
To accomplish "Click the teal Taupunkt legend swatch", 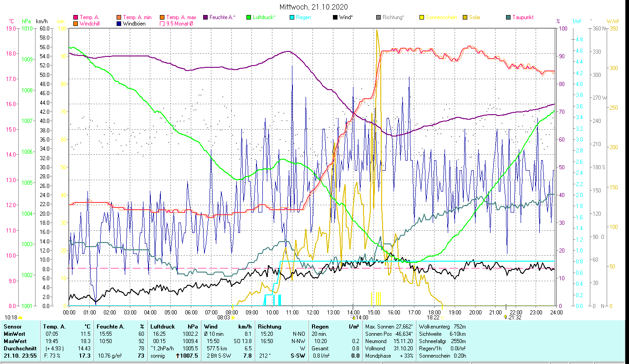I will [508, 17].
